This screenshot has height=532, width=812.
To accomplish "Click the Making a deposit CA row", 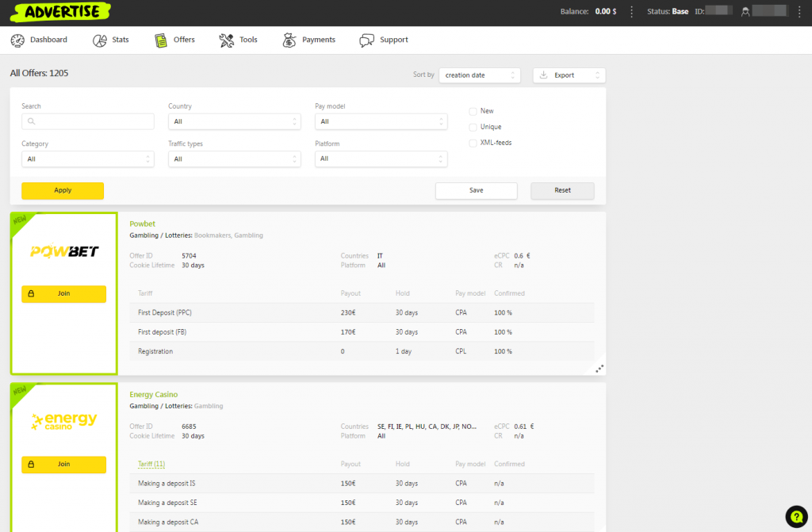I will click(362, 522).
